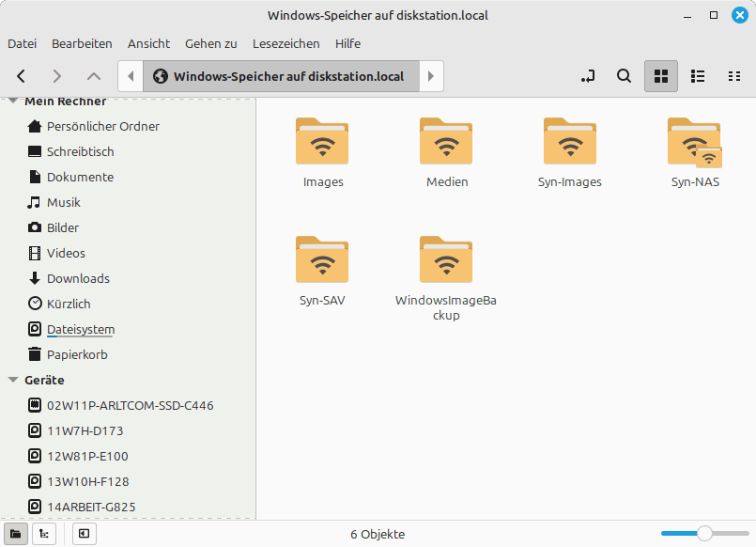The width and height of the screenshot is (756, 547).
Task: Toggle the location entry path button
Action: click(588, 76)
